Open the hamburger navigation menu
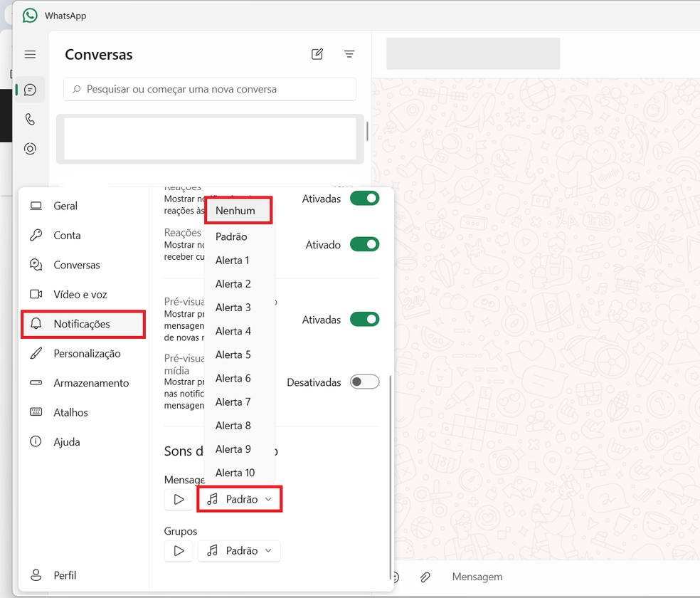700x598 pixels. 30,55
